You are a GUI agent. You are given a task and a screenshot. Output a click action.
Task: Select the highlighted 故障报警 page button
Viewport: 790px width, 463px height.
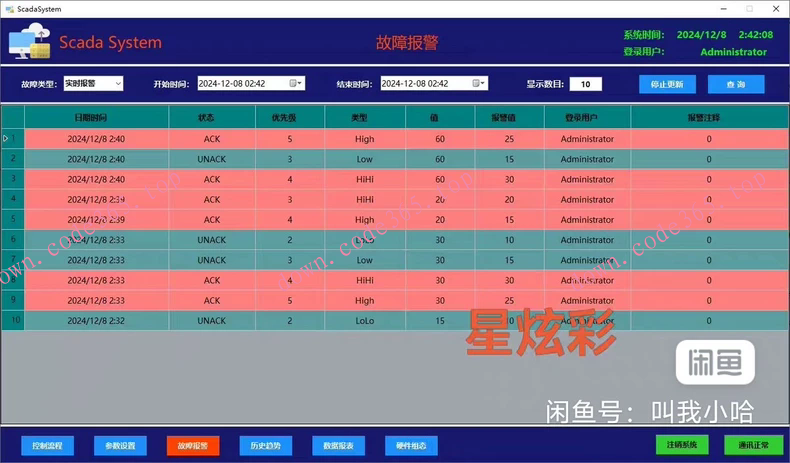coord(193,446)
